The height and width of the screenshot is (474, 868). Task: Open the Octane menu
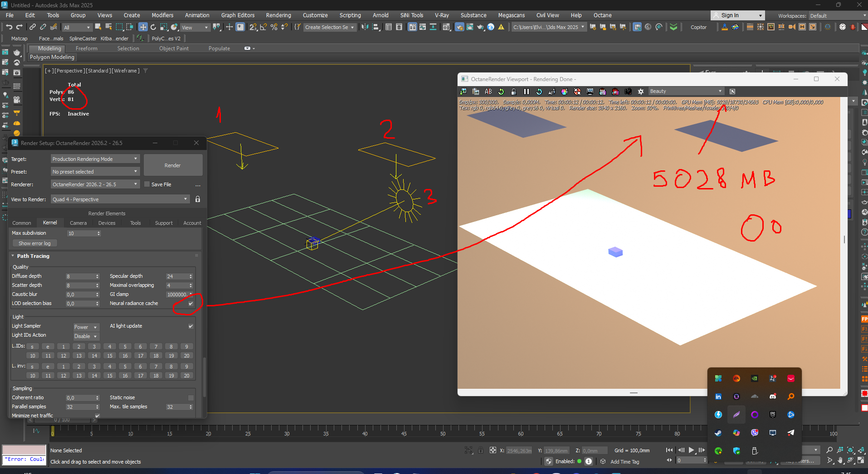click(x=603, y=15)
